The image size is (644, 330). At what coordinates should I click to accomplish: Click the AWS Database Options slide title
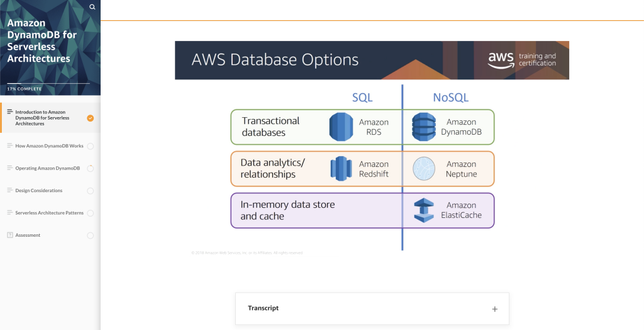coord(275,60)
